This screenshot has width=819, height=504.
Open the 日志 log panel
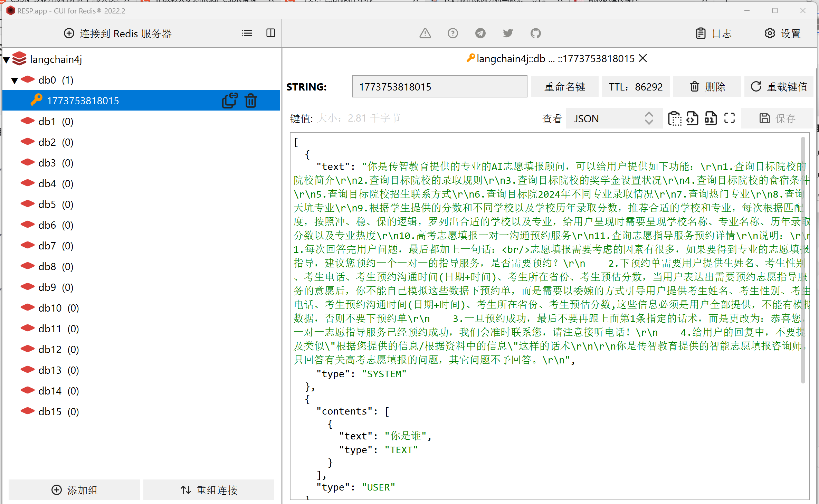tap(714, 34)
